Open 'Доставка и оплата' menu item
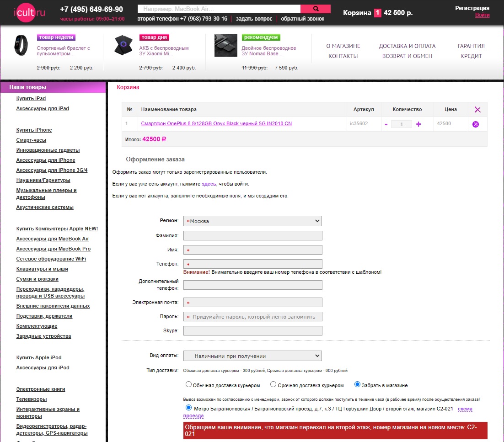Viewport: 504px width, 442px height. pos(407,46)
